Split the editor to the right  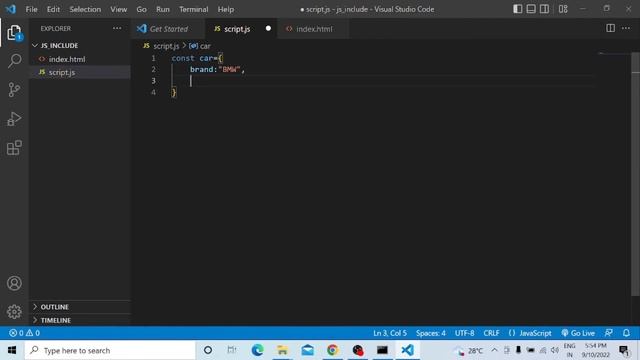pos(611,28)
